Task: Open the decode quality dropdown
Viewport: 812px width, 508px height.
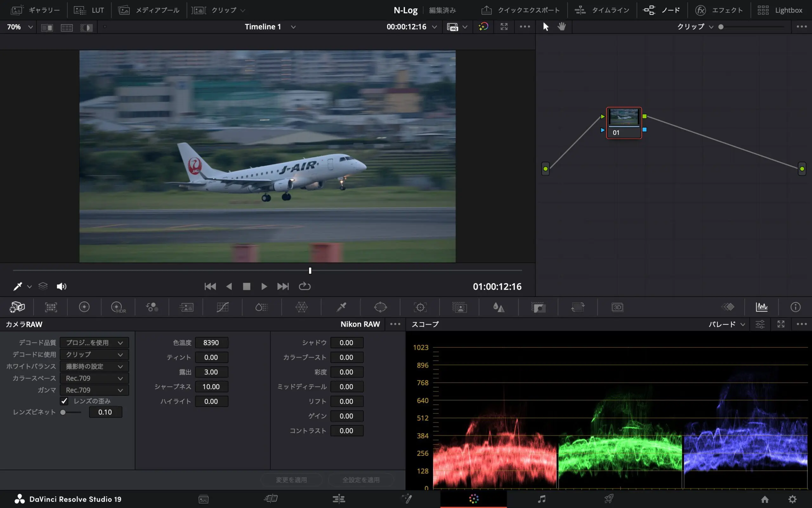Action: (x=94, y=343)
